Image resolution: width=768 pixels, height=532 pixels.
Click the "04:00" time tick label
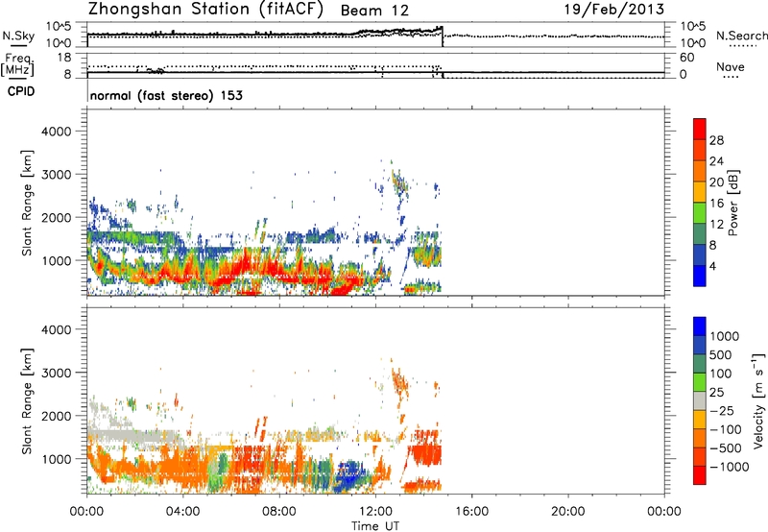pyautogui.click(x=182, y=512)
